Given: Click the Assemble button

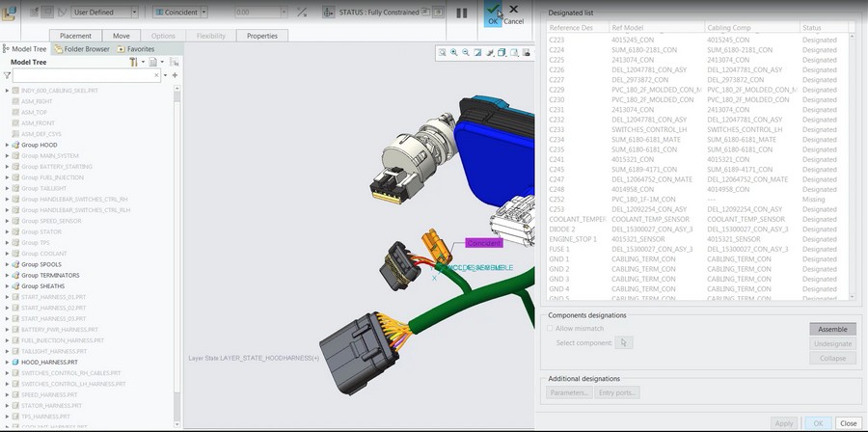Looking at the screenshot, I should 832,329.
